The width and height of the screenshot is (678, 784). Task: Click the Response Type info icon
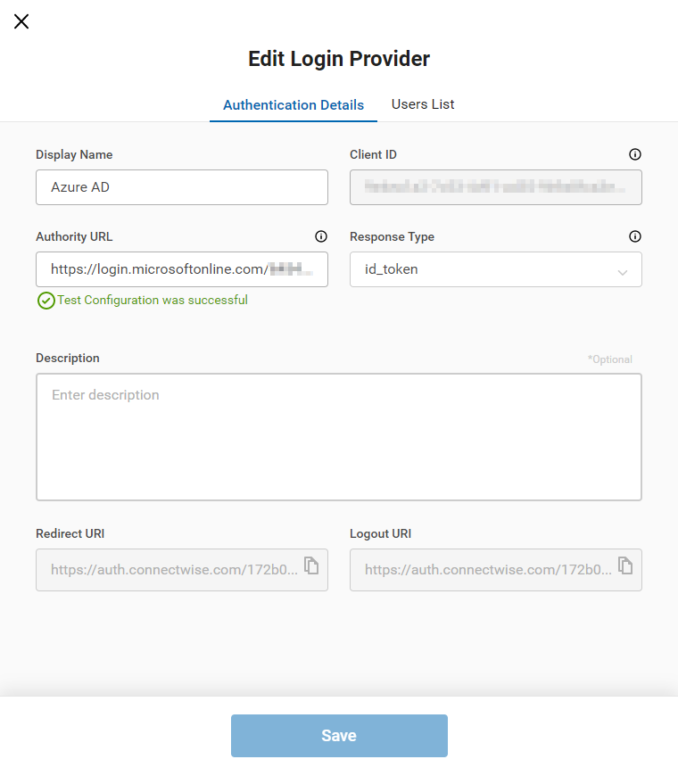(x=635, y=236)
